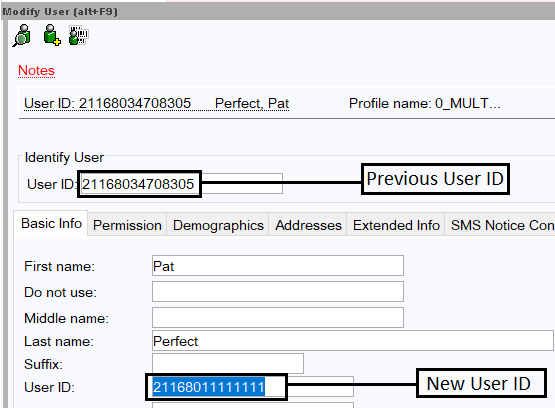Switch to the Permission tab
The width and height of the screenshot is (555, 408).
tap(127, 225)
